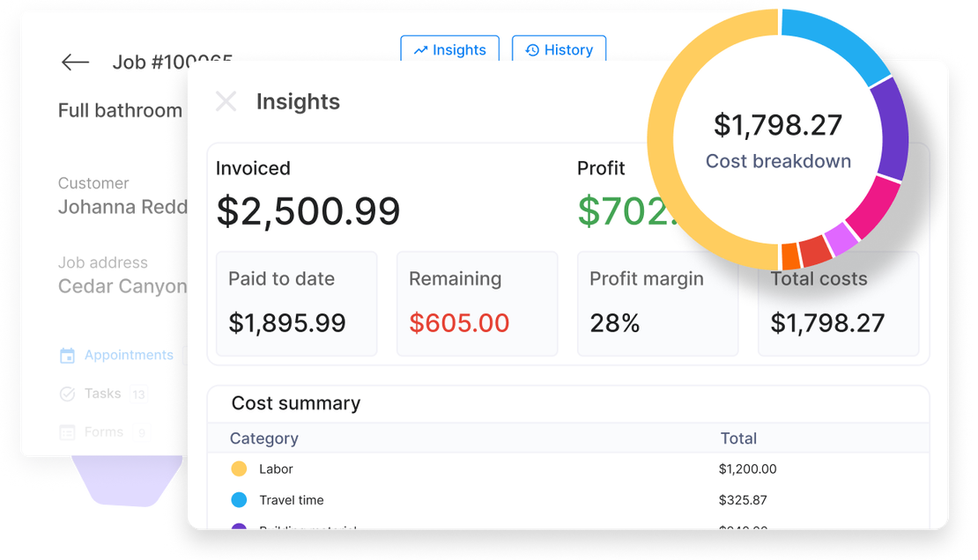Select the trending-line Insights icon
978x560 pixels.
click(422, 49)
